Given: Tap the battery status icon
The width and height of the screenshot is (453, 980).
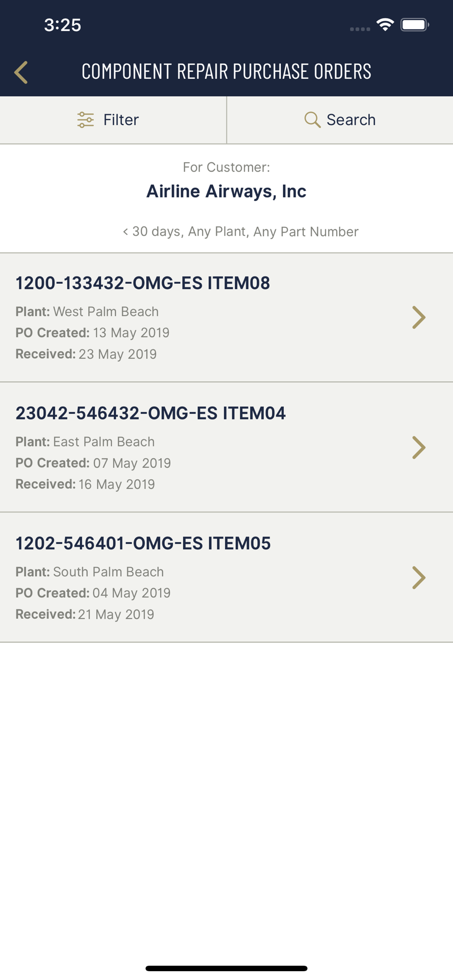Looking at the screenshot, I should pyautogui.click(x=415, y=24).
